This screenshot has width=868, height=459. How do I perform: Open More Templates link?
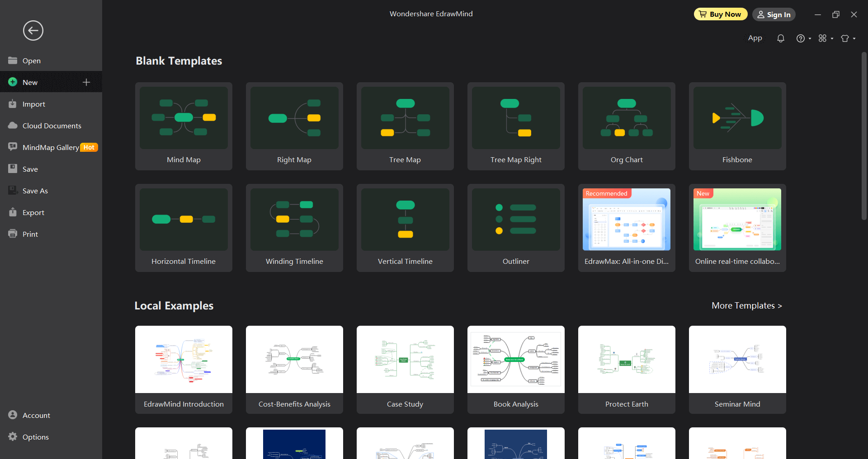[x=747, y=305]
